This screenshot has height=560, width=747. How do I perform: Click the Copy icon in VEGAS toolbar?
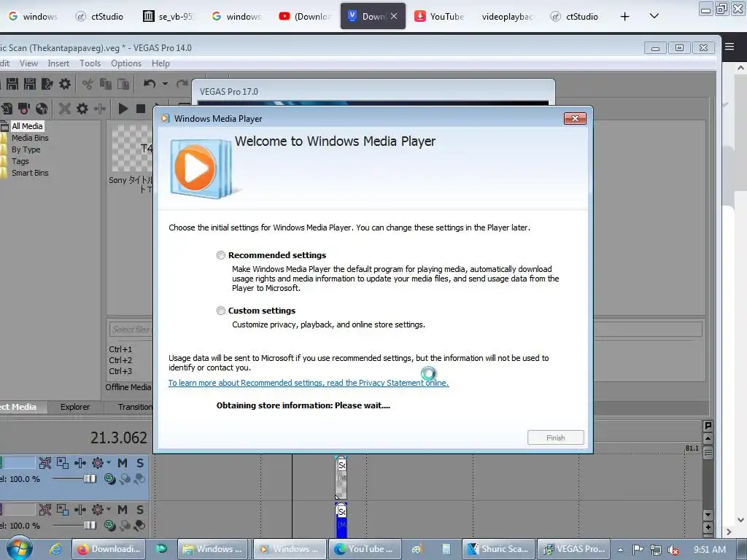[105, 85]
